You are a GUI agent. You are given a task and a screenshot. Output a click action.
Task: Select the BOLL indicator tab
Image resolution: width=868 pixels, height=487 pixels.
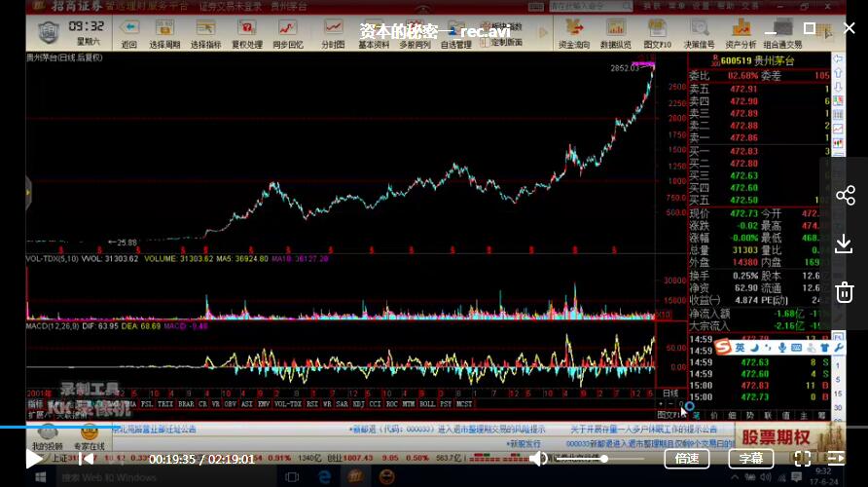(x=427, y=404)
